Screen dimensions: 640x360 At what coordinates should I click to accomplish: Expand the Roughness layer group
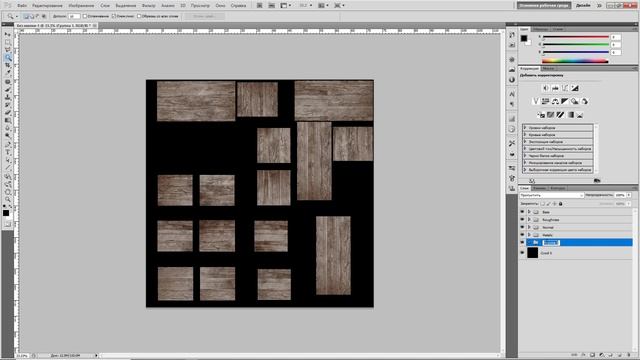(529, 220)
